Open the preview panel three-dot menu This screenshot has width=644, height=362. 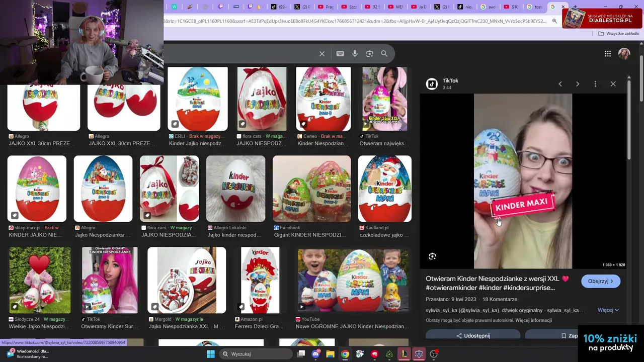click(x=595, y=84)
